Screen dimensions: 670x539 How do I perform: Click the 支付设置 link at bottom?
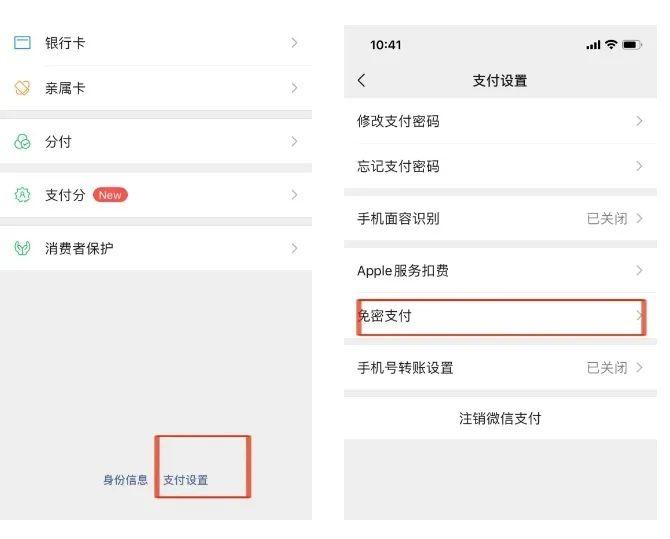tap(186, 480)
